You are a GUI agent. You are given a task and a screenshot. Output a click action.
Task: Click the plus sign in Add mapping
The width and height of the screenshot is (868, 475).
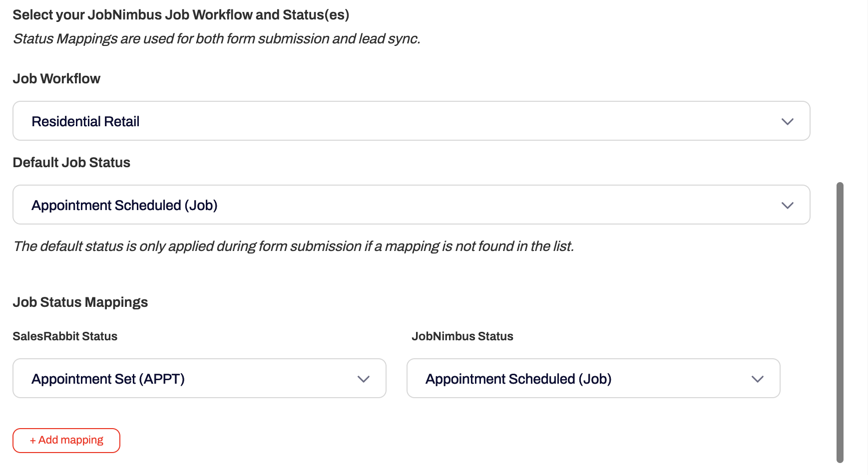click(33, 441)
